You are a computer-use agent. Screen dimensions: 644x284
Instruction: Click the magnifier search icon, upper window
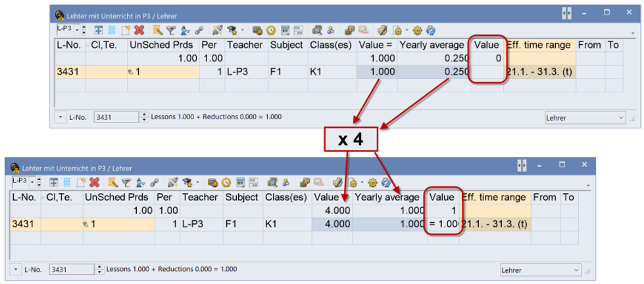(x=316, y=30)
